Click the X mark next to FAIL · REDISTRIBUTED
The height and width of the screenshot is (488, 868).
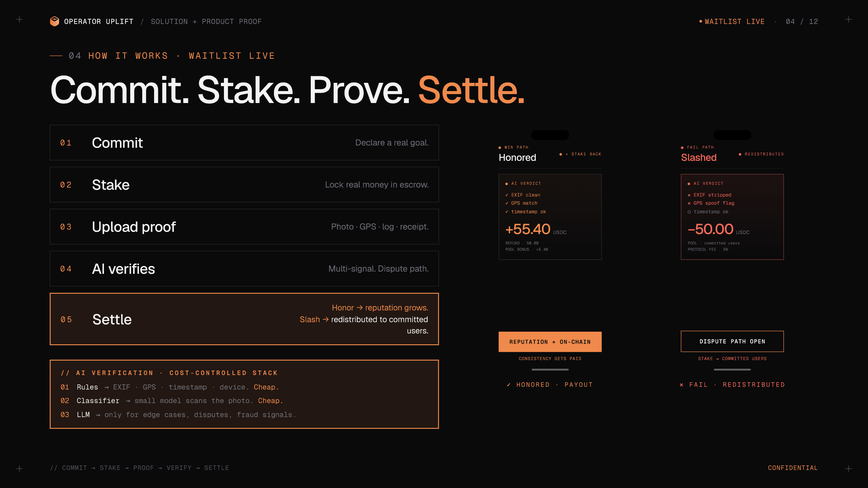tap(681, 385)
